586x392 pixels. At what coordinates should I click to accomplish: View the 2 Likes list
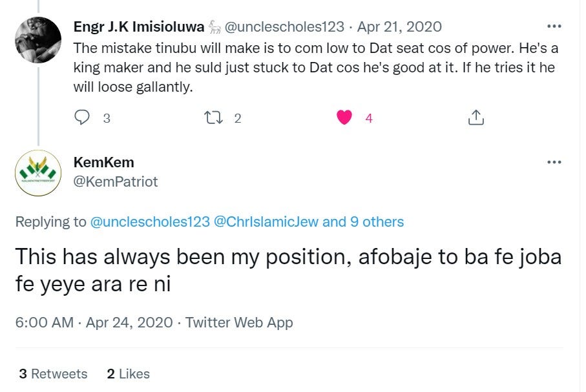coord(128,374)
